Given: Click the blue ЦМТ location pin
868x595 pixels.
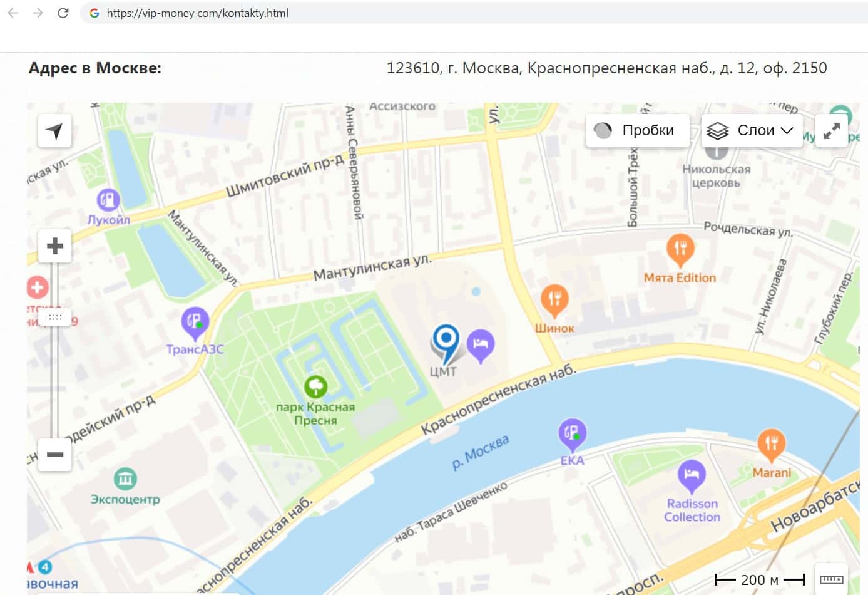Looking at the screenshot, I should (446, 341).
